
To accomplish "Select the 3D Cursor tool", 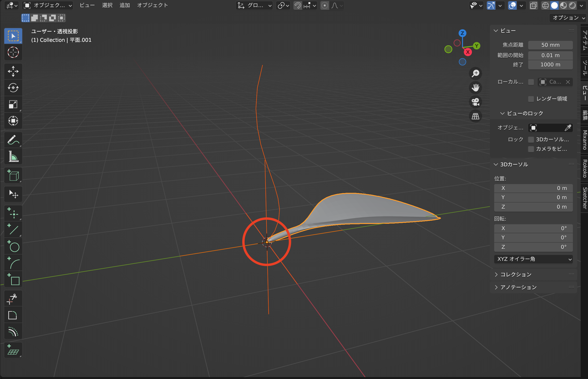I will coord(13,52).
